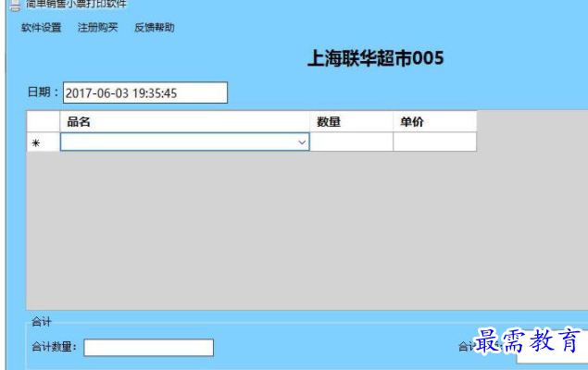Click the 品名 column header
The width and height of the screenshot is (588, 370).
pos(184,121)
